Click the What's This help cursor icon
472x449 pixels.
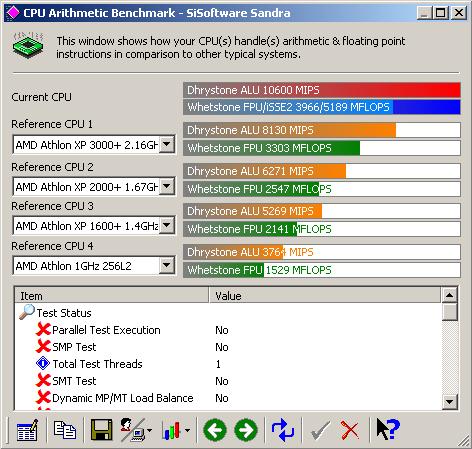coord(387,429)
